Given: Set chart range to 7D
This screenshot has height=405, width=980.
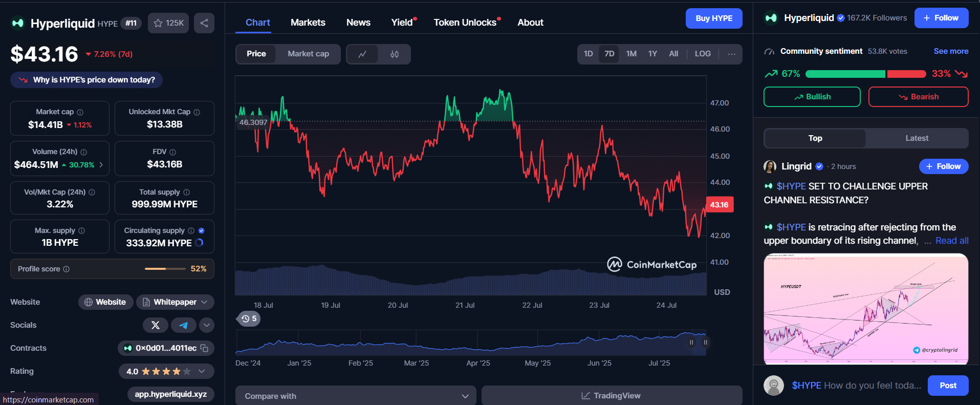Looking at the screenshot, I should coord(609,54).
